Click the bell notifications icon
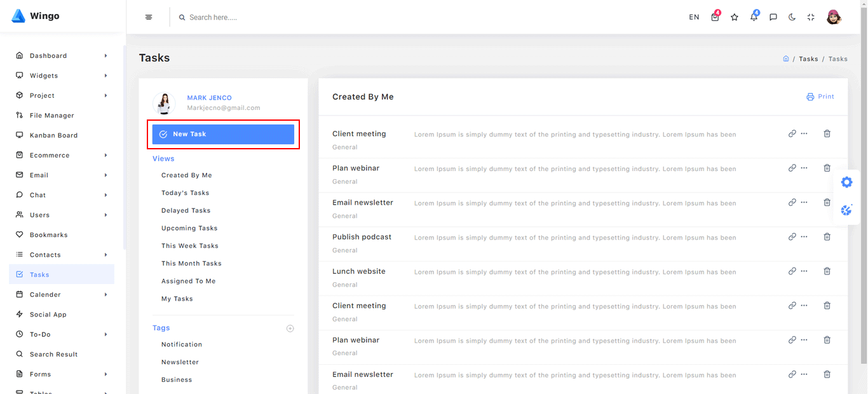This screenshot has height=394, width=868. (x=754, y=17)
